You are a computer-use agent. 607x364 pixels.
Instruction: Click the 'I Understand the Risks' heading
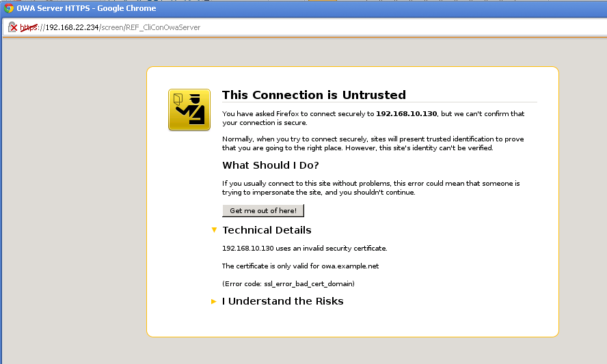point(282,301)
